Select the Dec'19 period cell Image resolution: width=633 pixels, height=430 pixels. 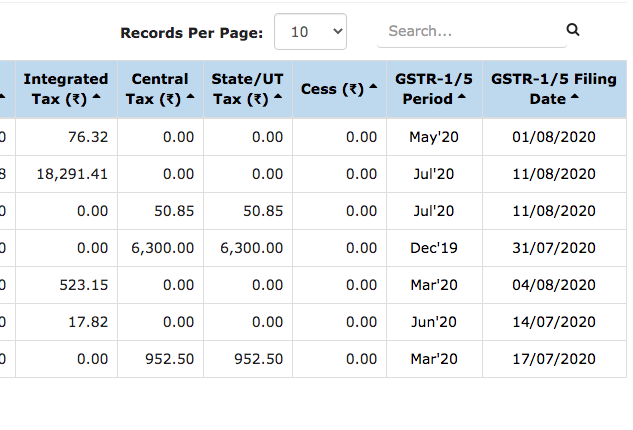[x=434, y=248]
